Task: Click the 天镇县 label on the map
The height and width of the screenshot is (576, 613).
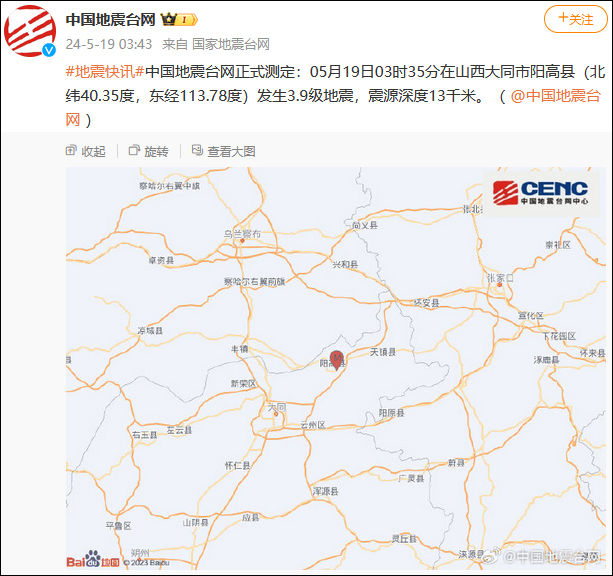Action: (x=383, y=352)
